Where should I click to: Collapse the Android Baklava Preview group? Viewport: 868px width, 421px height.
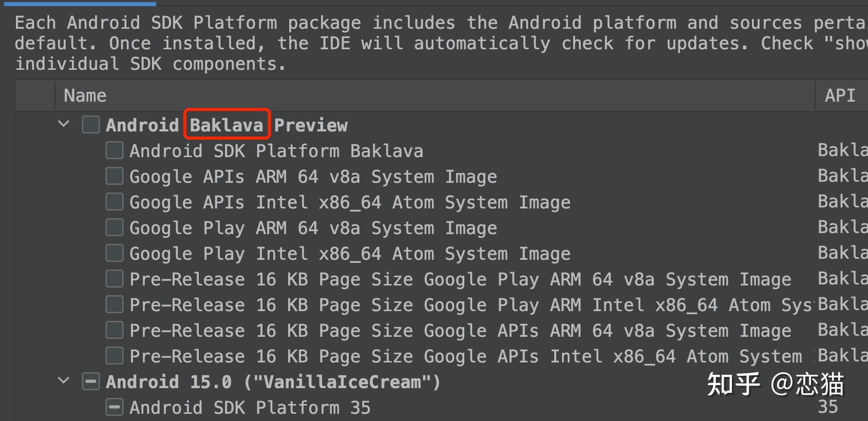point(64,124)
